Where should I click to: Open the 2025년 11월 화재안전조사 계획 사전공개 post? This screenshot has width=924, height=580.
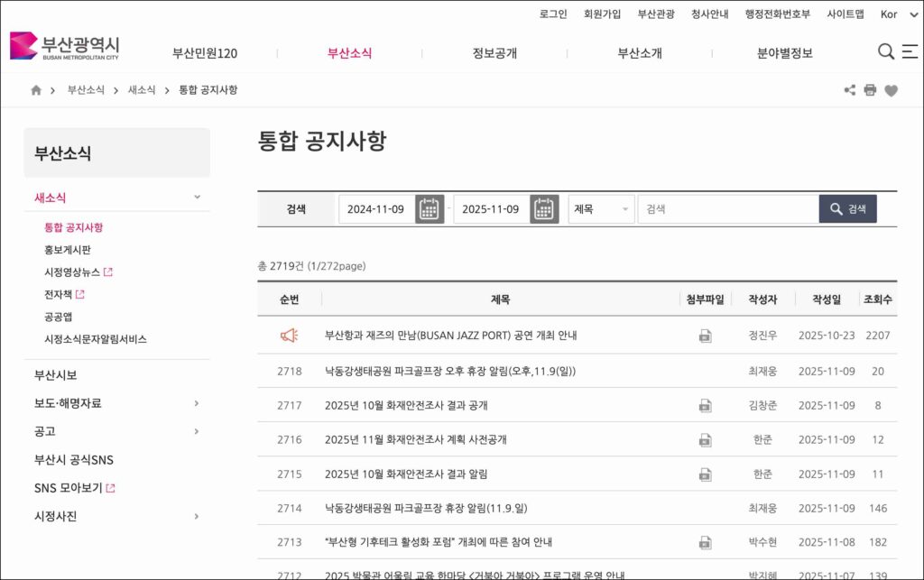click(415, 439)
